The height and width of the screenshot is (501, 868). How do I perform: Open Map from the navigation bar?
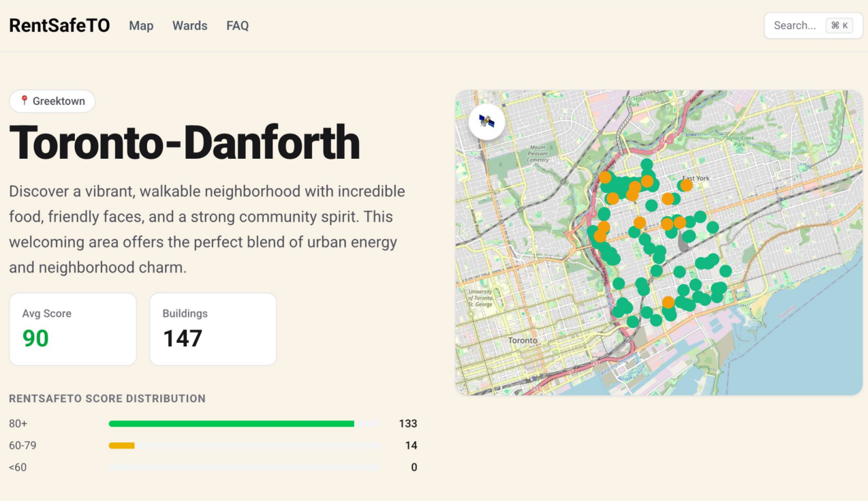(x=141, y=25)
